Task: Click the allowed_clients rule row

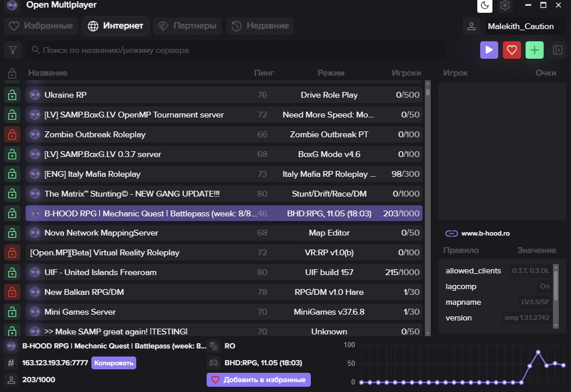Action: coord(498,271)
